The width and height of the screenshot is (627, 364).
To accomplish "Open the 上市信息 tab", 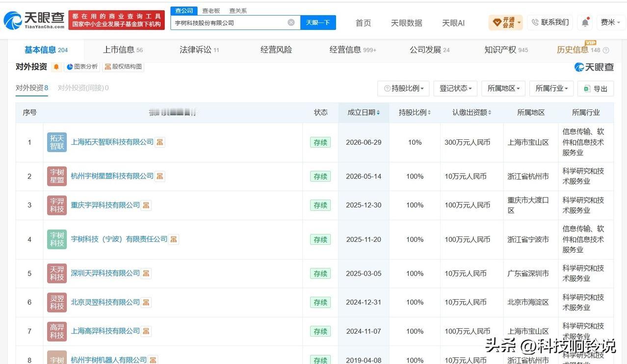I will [123, 50].
